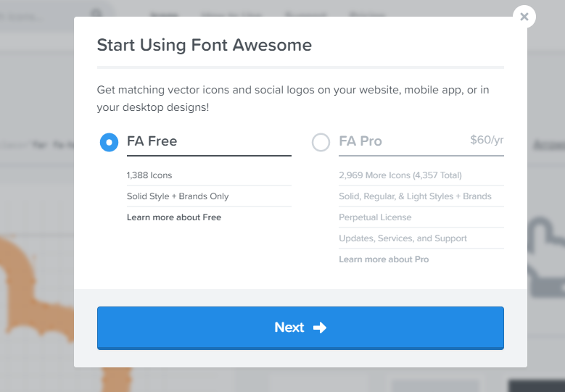Viewport: 565px width, 392px height.
Task: Click Solid, Regular, & Light Styles row
Action: click(421, 196)
